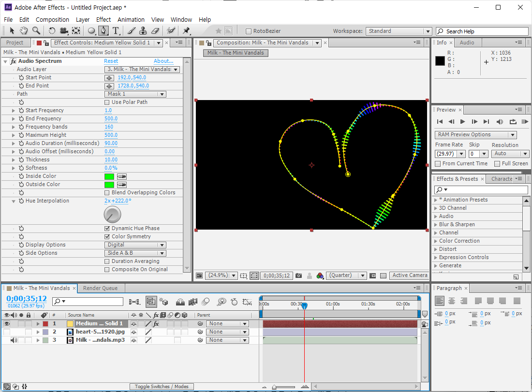Open the Workspace Standard dropdown
The width and height of the screenshot is (532, 392).
point(399,31)
